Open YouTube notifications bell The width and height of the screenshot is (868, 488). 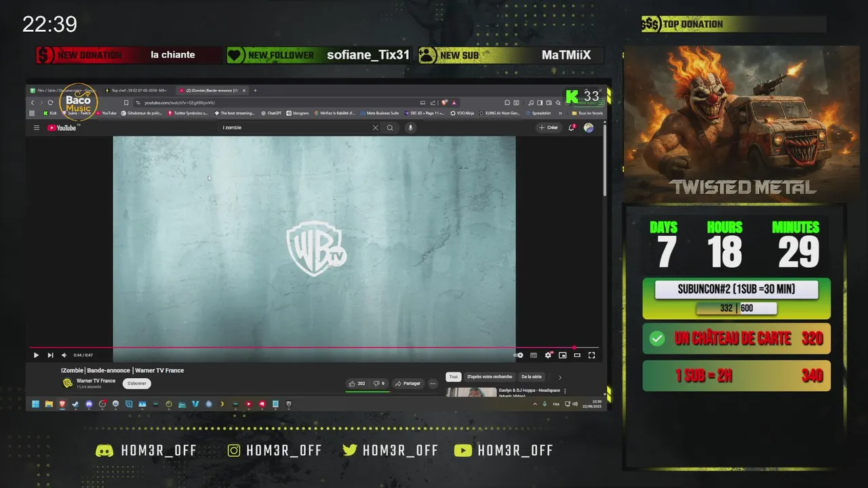[572, 127]
